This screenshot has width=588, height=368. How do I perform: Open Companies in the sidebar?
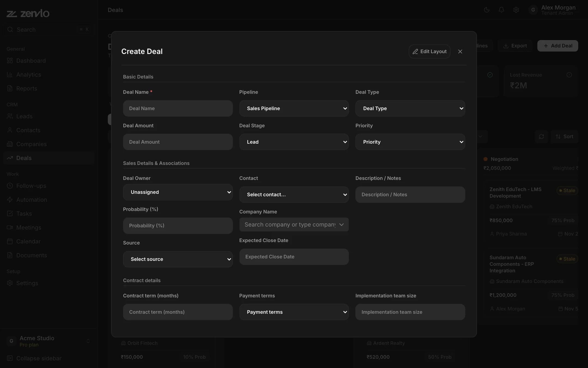pyautogui.click(x=49, y=144)
